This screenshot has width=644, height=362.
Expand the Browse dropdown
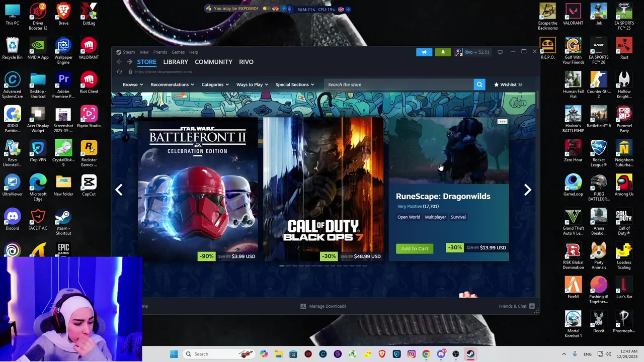[133, 84]
